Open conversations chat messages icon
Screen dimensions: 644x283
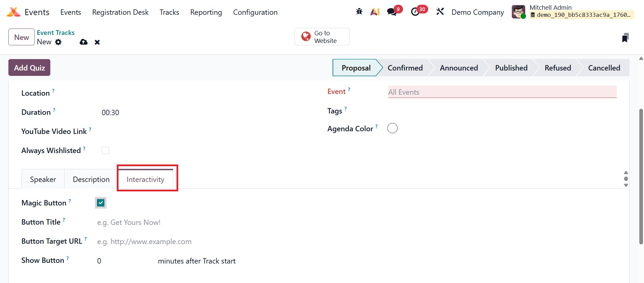click(392, 12)
